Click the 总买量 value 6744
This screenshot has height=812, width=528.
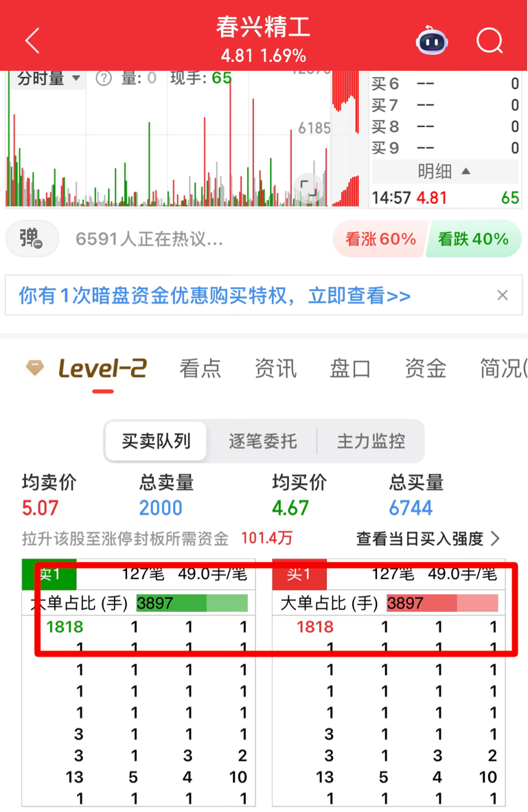coord(411,508)
